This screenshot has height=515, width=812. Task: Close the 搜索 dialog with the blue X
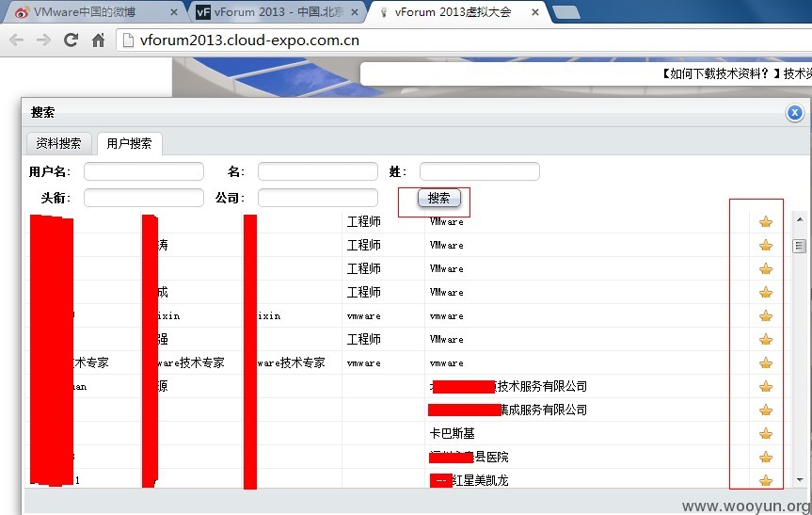click(794, 112)
